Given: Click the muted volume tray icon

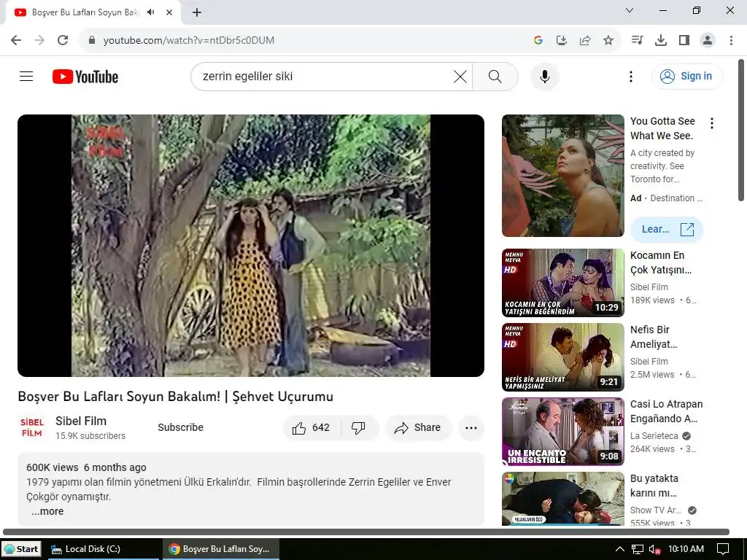Looking at the screenshot, I should click(654, 549).
